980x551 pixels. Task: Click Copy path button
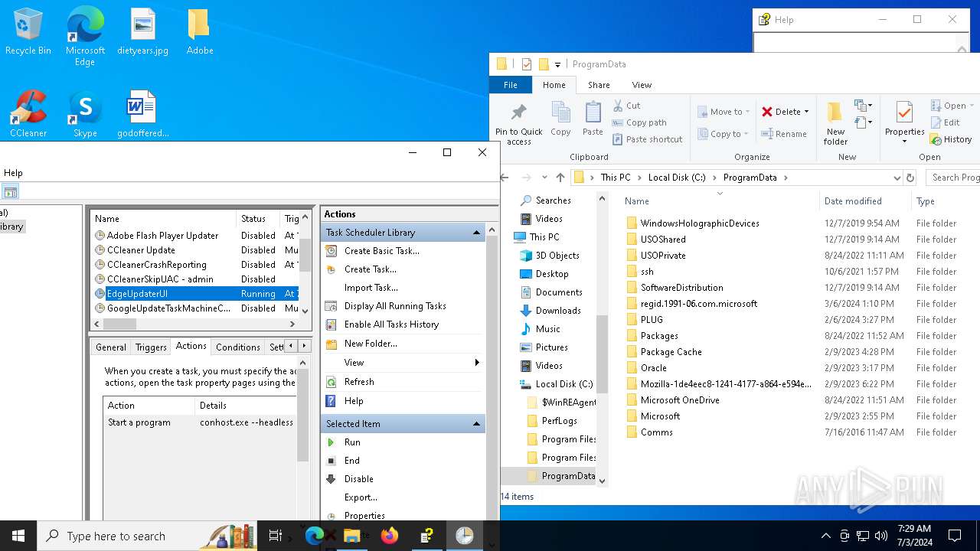(639, 122)
